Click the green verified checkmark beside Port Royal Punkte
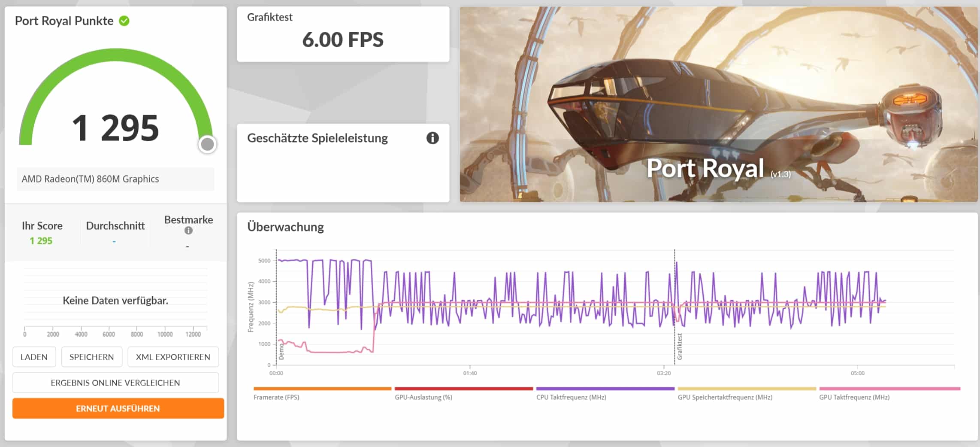980x447 pixels. (x=124, y=21)
